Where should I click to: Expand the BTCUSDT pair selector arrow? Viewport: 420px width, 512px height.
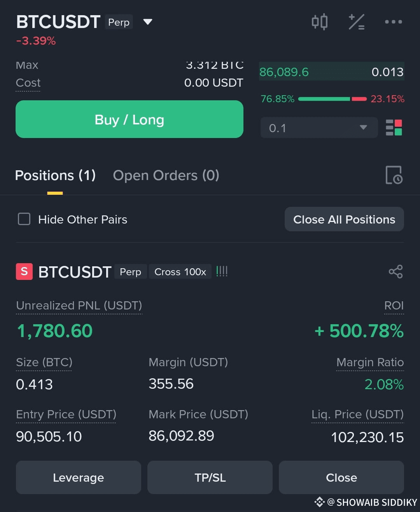tap(148, 22)
